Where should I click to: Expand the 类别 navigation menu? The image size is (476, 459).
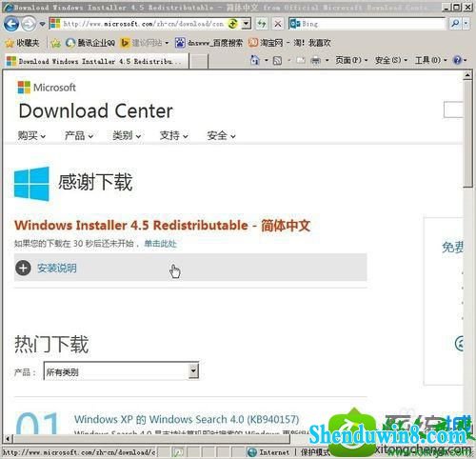point(127,135)
